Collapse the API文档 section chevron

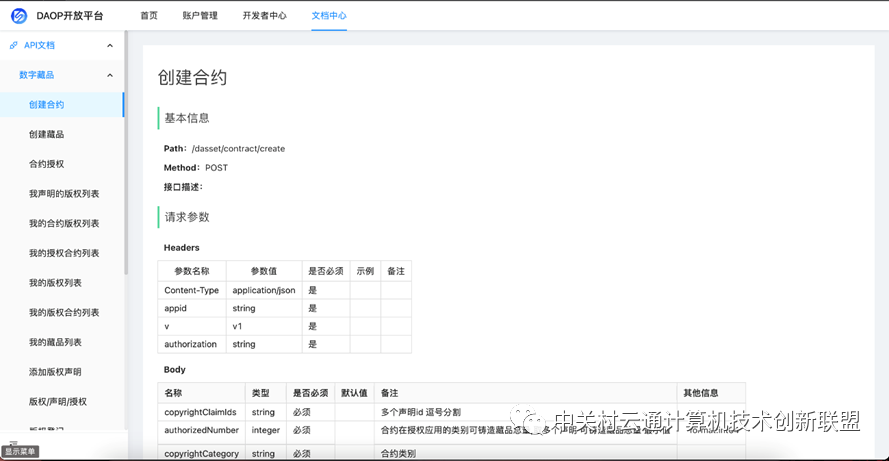110,45
